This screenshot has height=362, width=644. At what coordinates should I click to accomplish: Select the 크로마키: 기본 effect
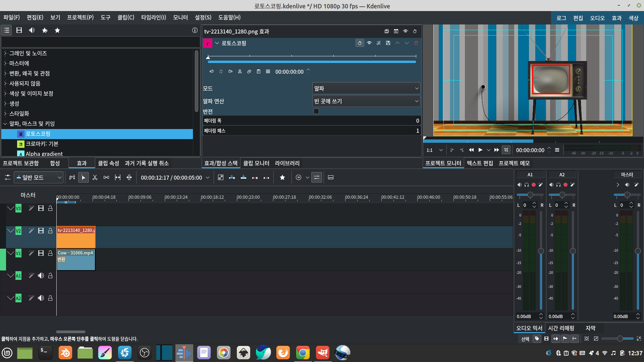coord(42,144)
